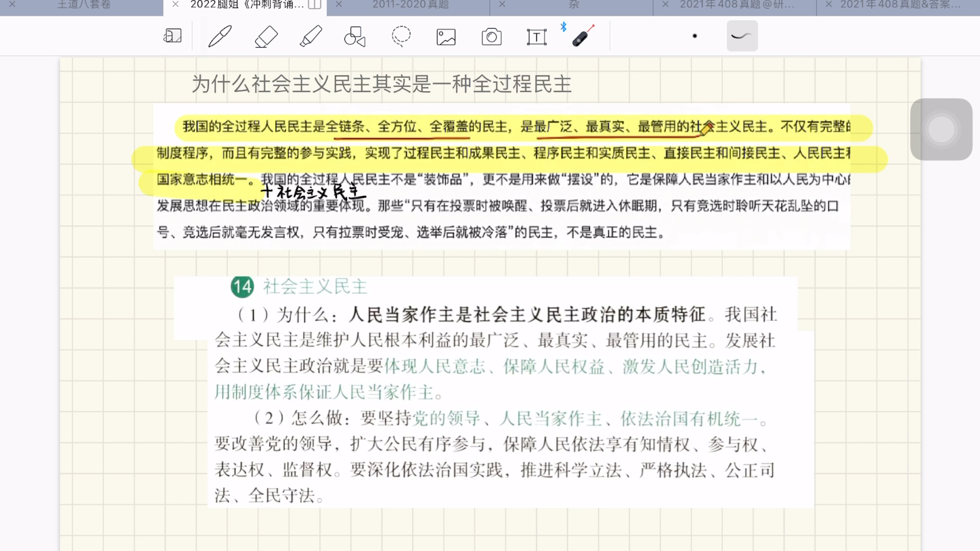The width and height of the screenshot is (980, 551).
Task: Tap the green number 14 badge
Action: pos(242,287)
